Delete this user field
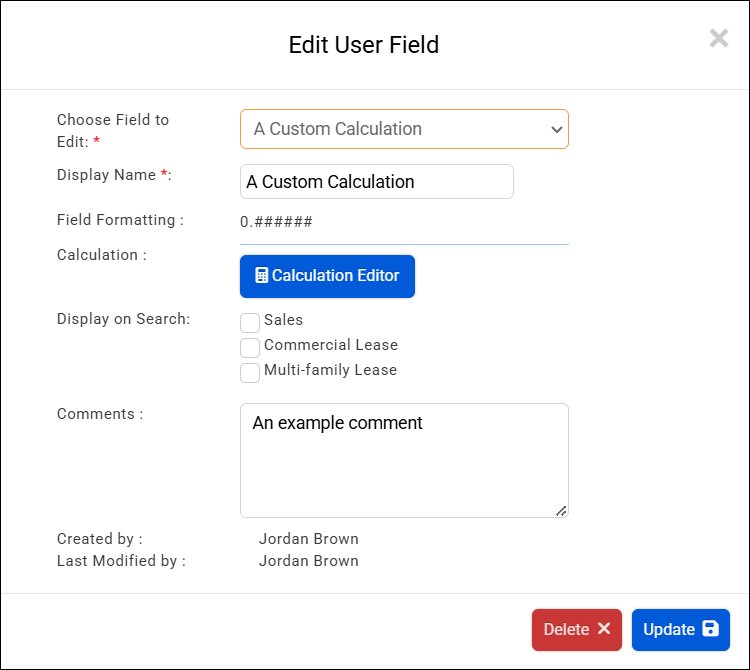The width and height of the screenshot is (750, 670). tap(576, 629)
